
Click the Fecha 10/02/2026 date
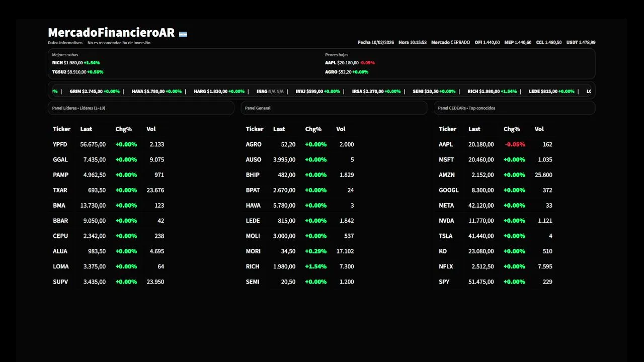pos(376,43)
